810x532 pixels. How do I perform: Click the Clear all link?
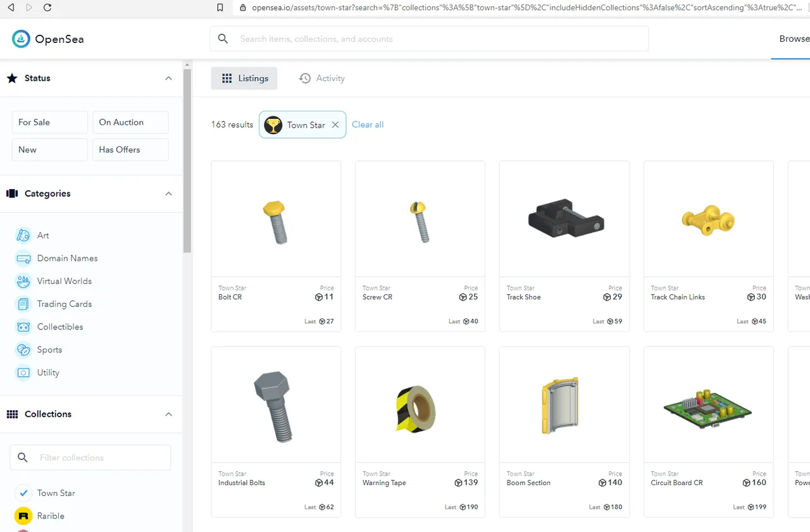(368, 125)
